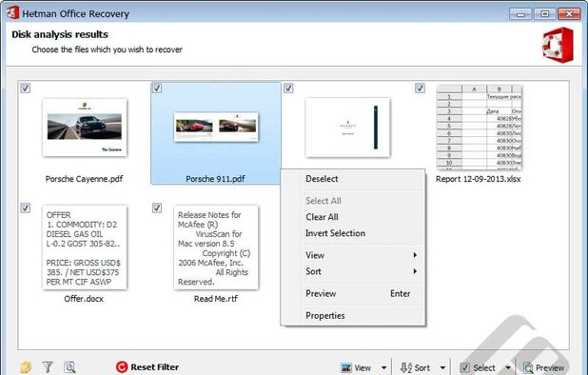Viewport: 588px width, 375px height.
Task: Click the View button label in bottom toolbar
Action: (363, 368)
